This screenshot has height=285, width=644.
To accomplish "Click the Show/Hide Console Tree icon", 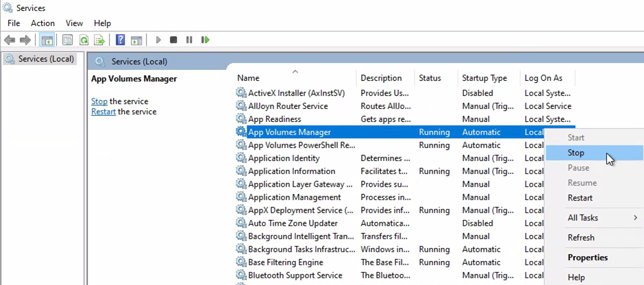I will (47, 40).
